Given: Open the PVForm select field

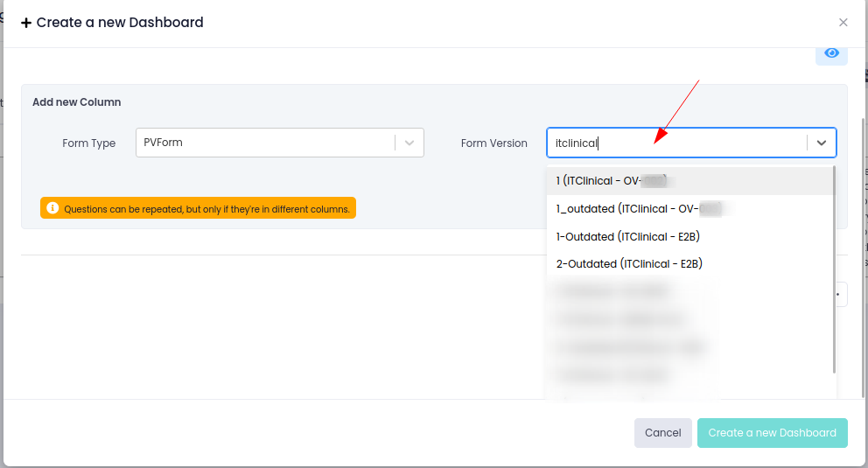Looking at the screenshot, I should (264, 143).
